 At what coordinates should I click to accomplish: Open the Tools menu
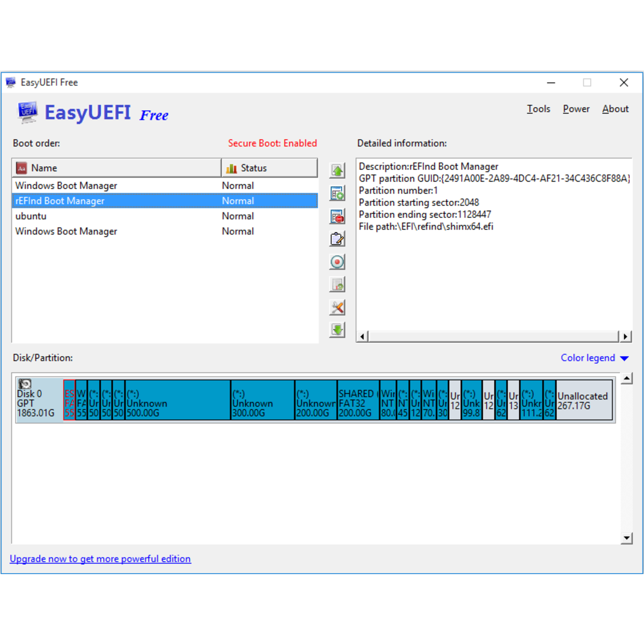tap(538, 109)
